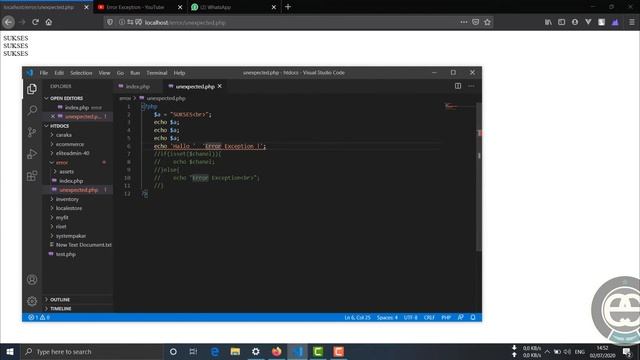Open the Explorer view in VS Code activity bar
The height and width of the screenshot is (360, 640).
click(32, 89)
